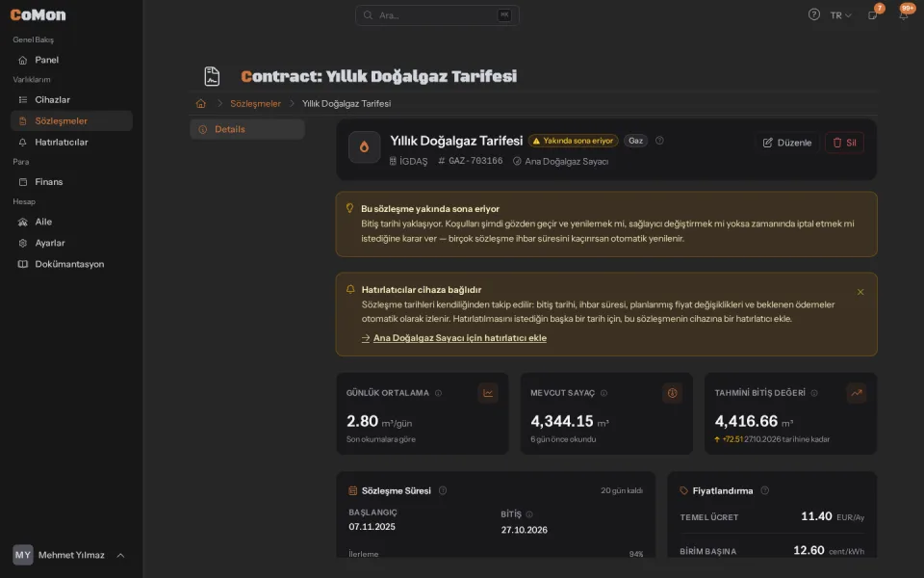The width and height of the screenshot is (924, 578).
Task: Expand the Mehmet Yılmaz user menu
Action: click(x=70, y=555)
